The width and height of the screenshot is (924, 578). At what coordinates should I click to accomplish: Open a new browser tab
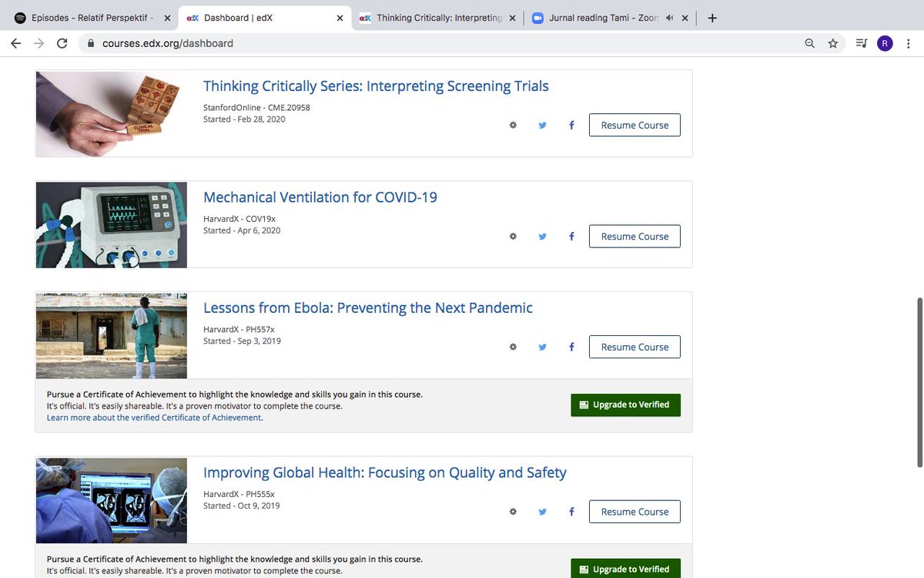(x=712, y=18)
